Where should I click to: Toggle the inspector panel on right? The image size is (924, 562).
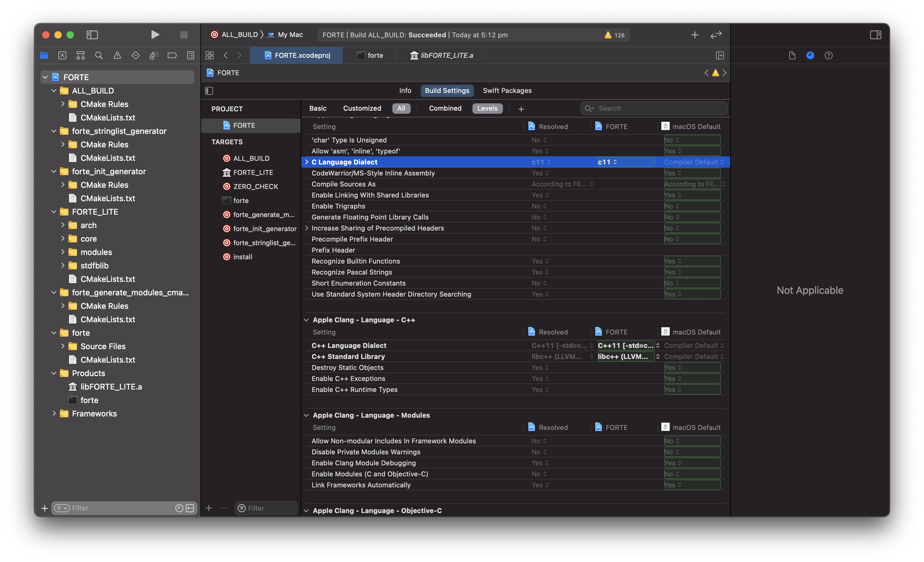click(x=875, y=35)
